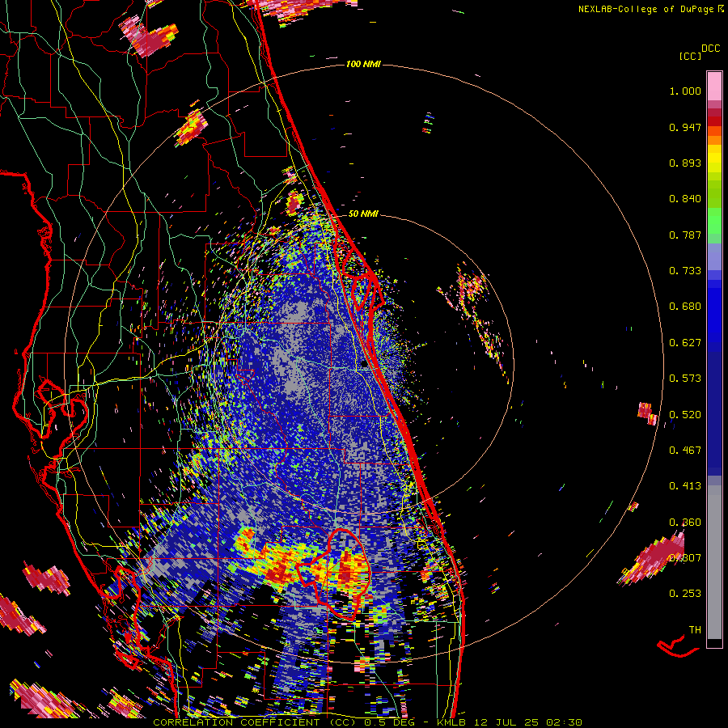
Task: Click the 50 NMI range ring label
Action: coord(363,214)
